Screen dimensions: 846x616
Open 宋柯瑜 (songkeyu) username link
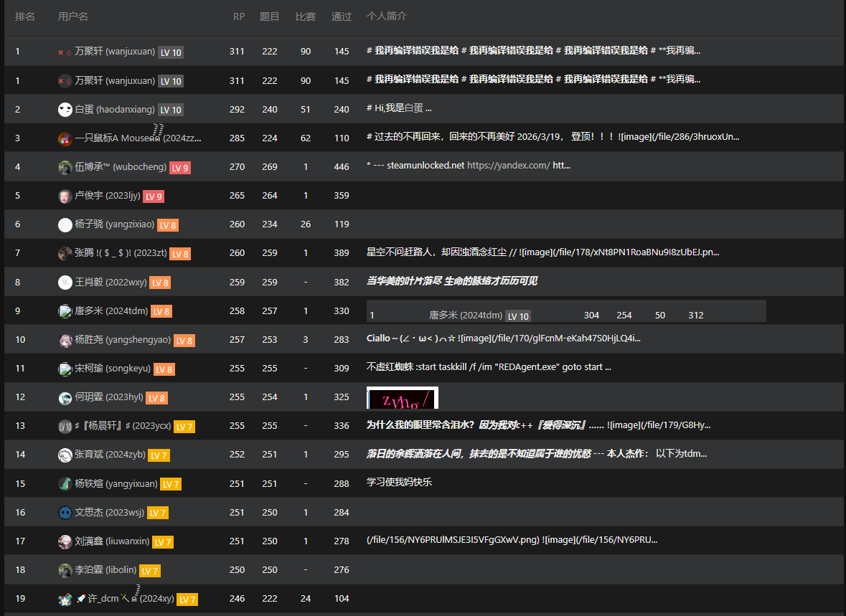click(112, 368)
